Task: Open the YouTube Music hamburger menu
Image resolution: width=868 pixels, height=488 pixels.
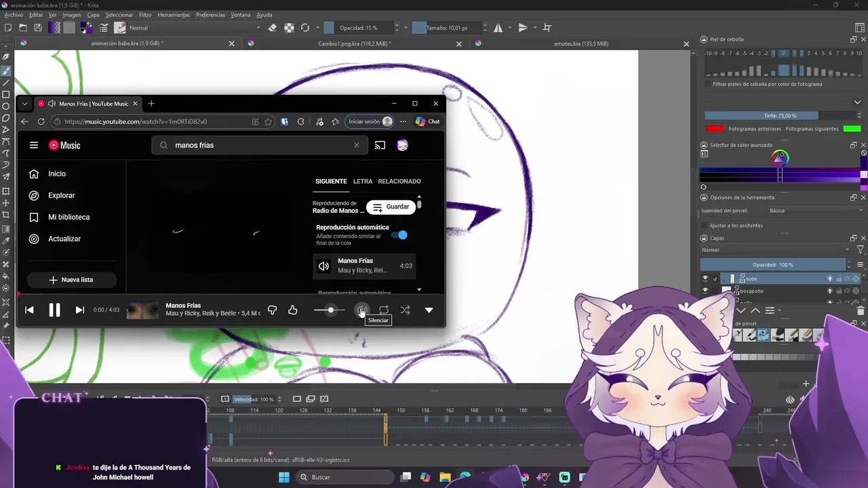Action: click(34, 145)
